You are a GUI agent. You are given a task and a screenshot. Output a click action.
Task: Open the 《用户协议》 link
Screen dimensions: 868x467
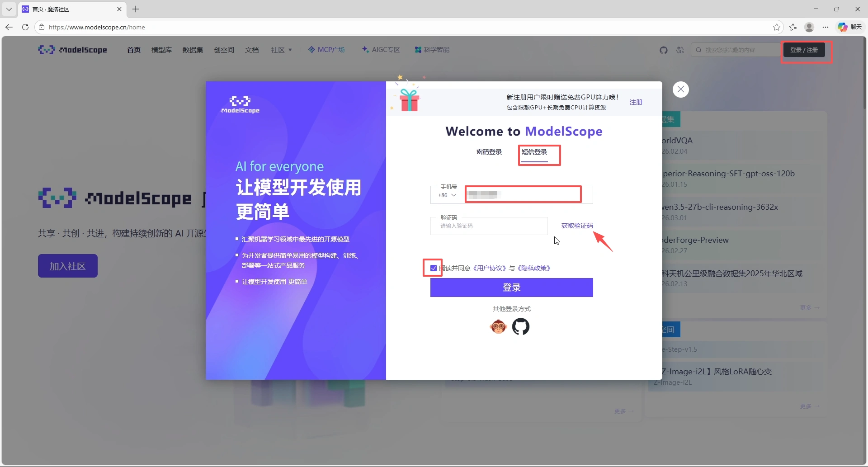490,268
